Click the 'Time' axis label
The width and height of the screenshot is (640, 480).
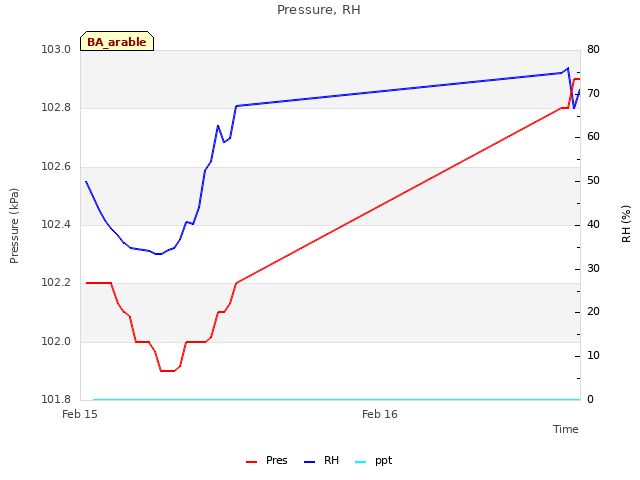(x=566, y=429)
